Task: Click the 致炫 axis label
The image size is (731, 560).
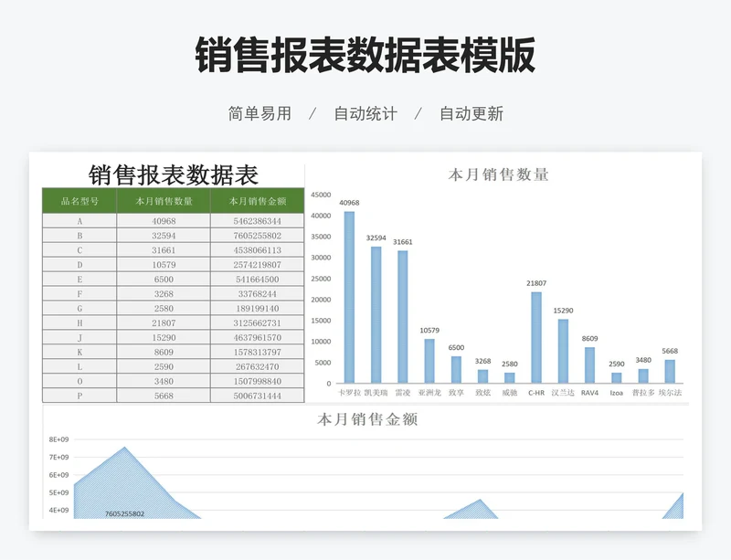Action: coord(483,393)
